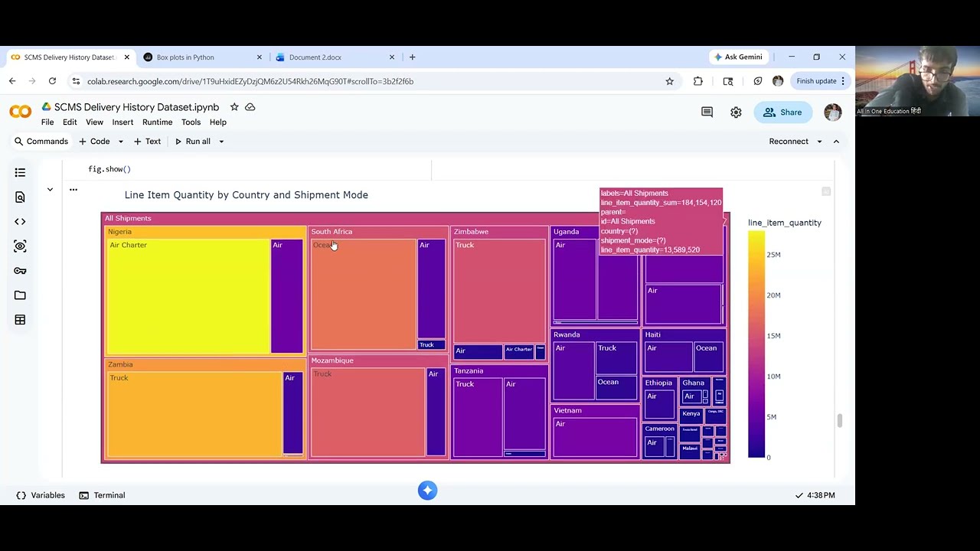Viewport: 980px width, 551px height.
Task: Select the Zimbabwe Truck treemap block
Action: tap(499, 291)
